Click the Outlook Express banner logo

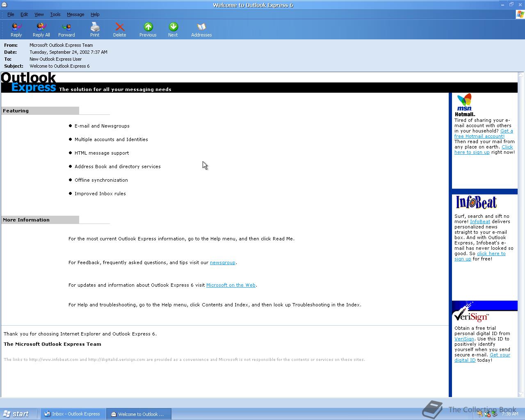pyautogui.click(x=28, y=82)
